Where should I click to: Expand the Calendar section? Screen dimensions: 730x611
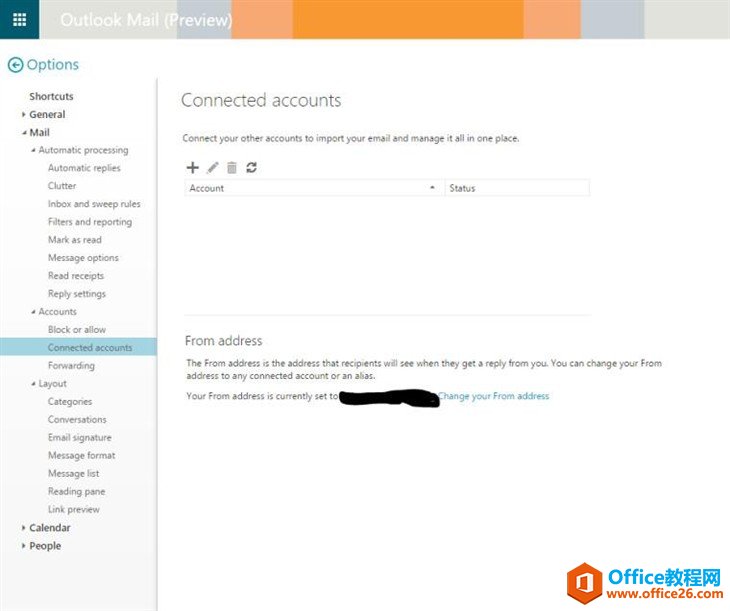coord(23,528)
